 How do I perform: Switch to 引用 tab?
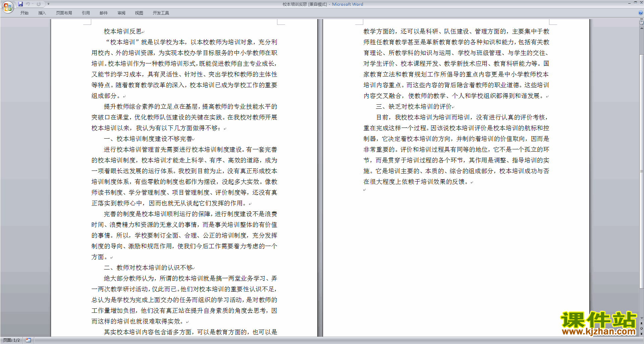(x=86, y=13)
